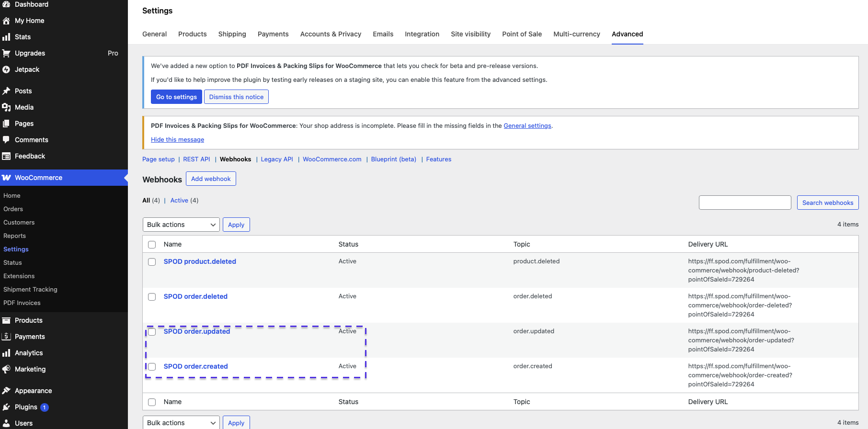This screenshot has width=868, height=429.
Task: Check the SPOD order.deleted row checkbox
Action: (x=152, y=297)
